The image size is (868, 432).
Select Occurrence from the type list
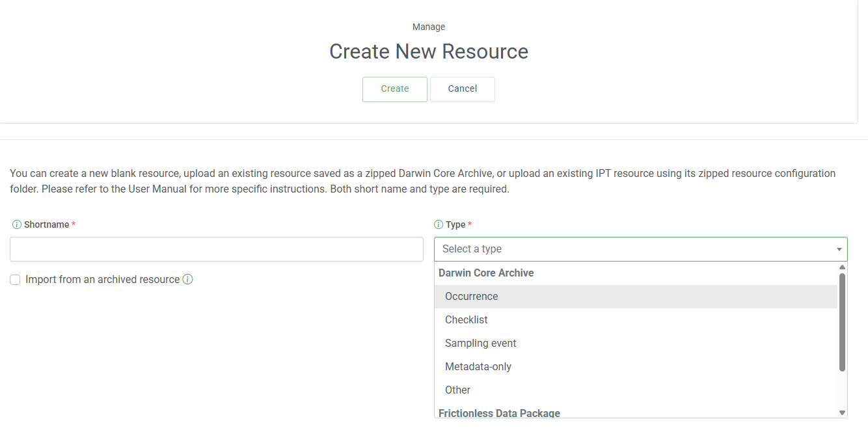(x=471, y=296)
